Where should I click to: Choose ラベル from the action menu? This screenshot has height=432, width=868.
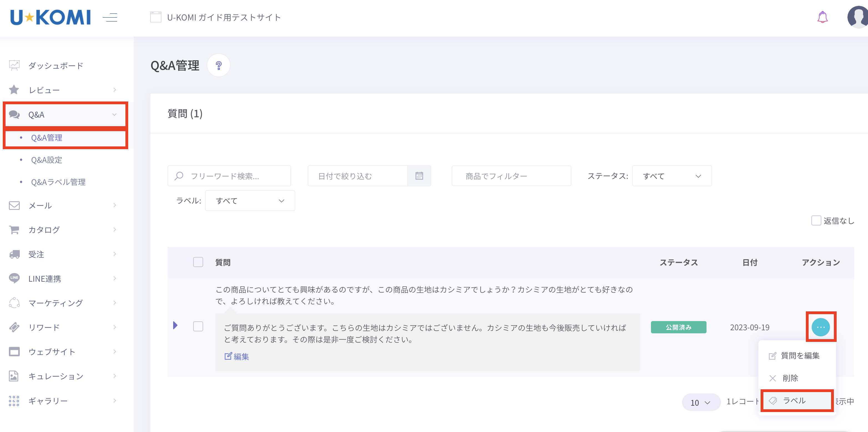click(794, 400)
